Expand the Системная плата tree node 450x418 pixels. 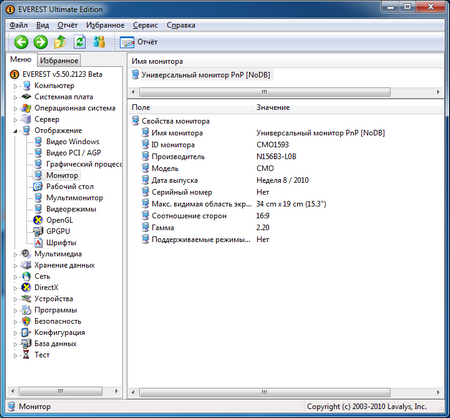[x=15, y=97]
